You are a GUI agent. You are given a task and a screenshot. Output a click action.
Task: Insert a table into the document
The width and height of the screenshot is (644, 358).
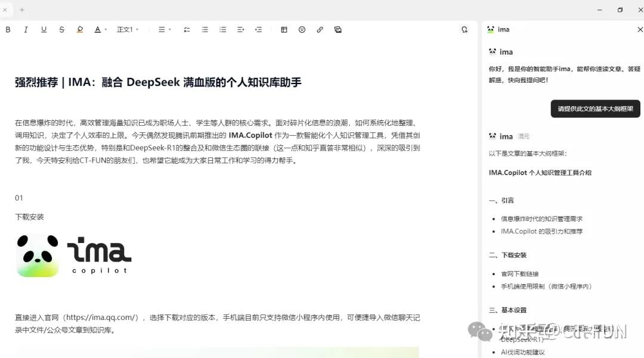tap(284, 29)
